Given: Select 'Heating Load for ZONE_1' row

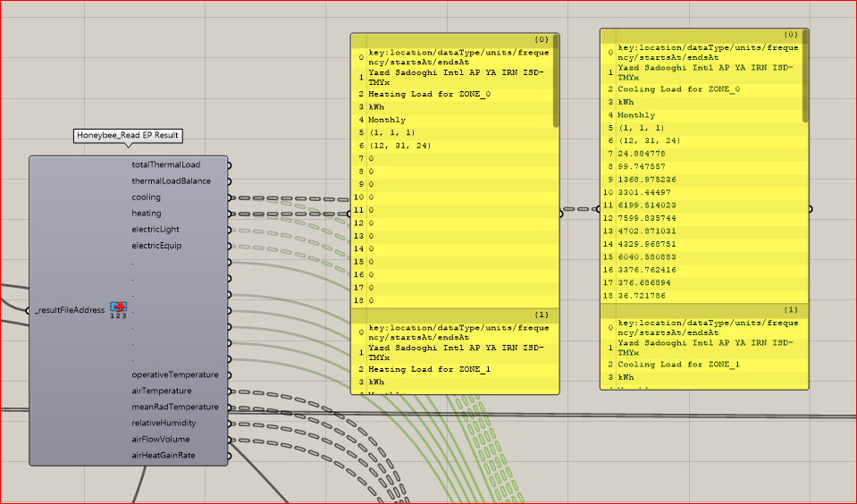Looking at the screenshot, I should click(x=455, y=370).
